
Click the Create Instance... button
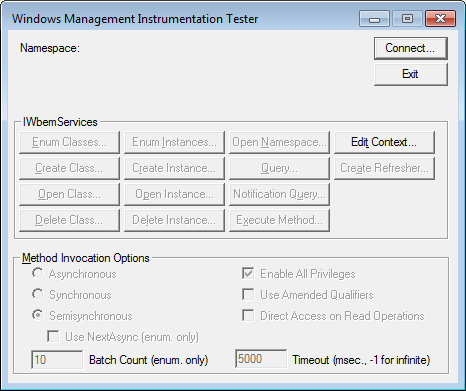coord(174,168)
